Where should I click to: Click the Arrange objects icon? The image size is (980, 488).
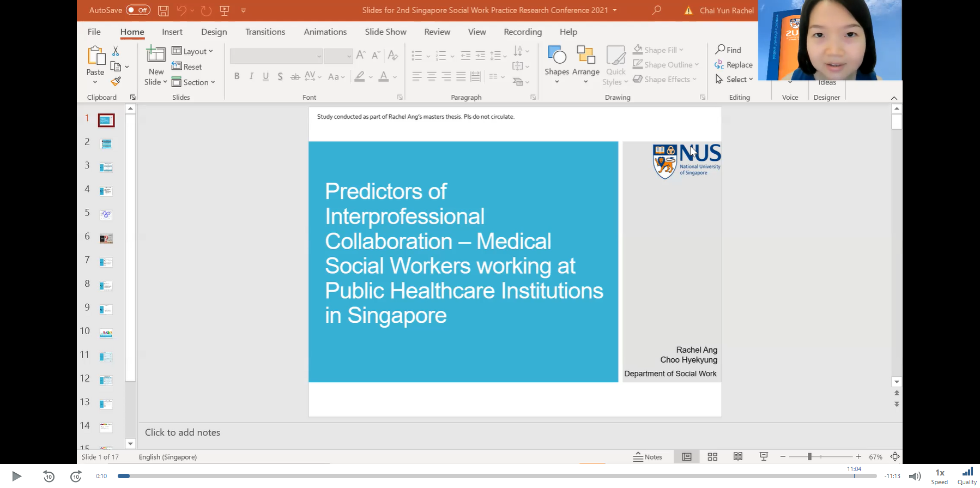click(x=585, y=61)
